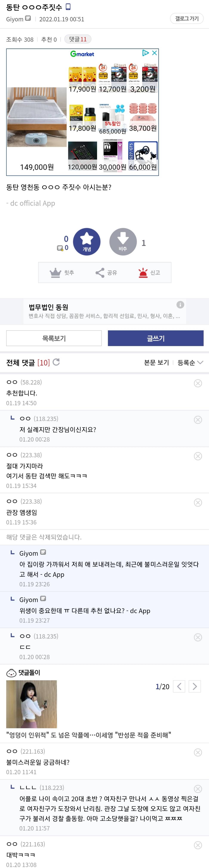Click the 개념 upvote star button
Screen dimensions: 209x868
87,241
